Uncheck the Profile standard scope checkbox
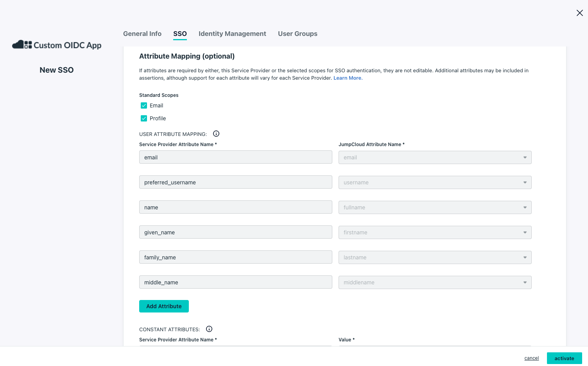 144,118
